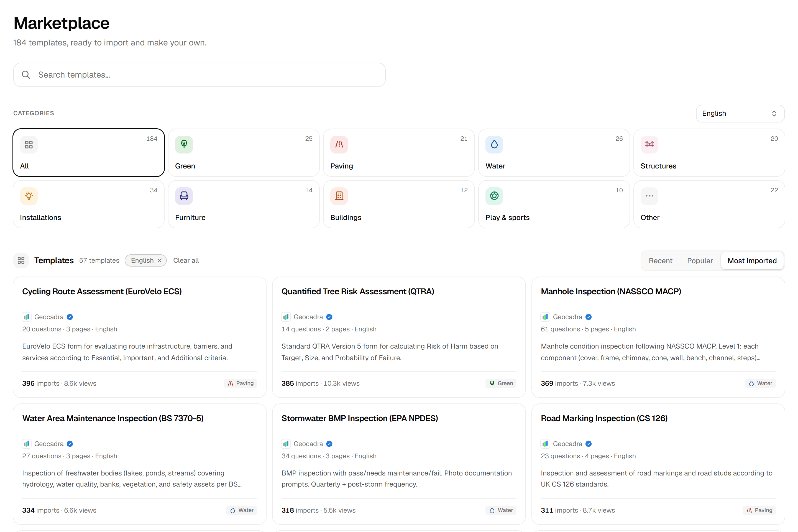
Task: Select the Buildings category icon
Action: coord(339,196)
